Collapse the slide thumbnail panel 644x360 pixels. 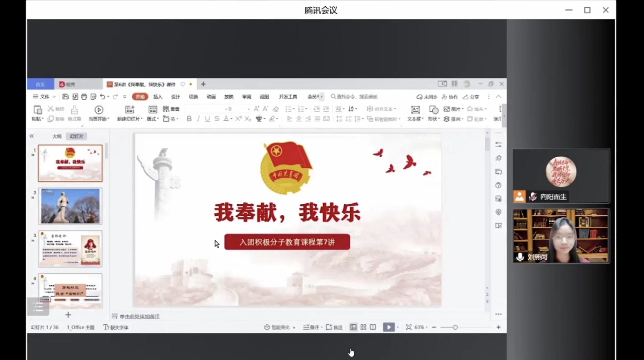pos(32,136)
